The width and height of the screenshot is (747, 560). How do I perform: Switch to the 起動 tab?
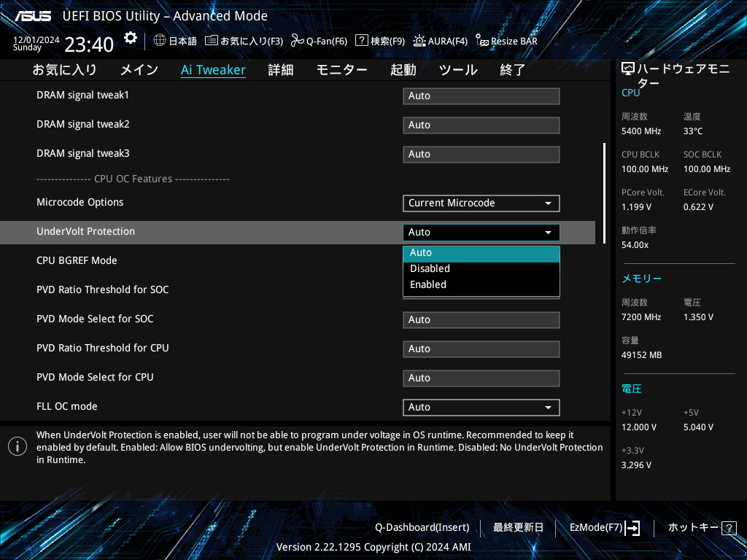(x=403, y=70)
